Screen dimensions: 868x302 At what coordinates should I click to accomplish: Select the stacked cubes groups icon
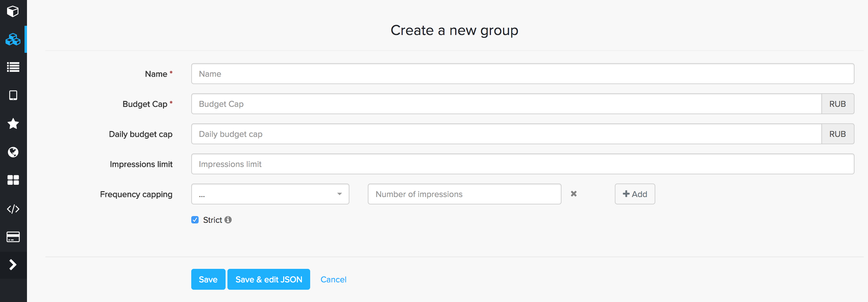(13, 40)
